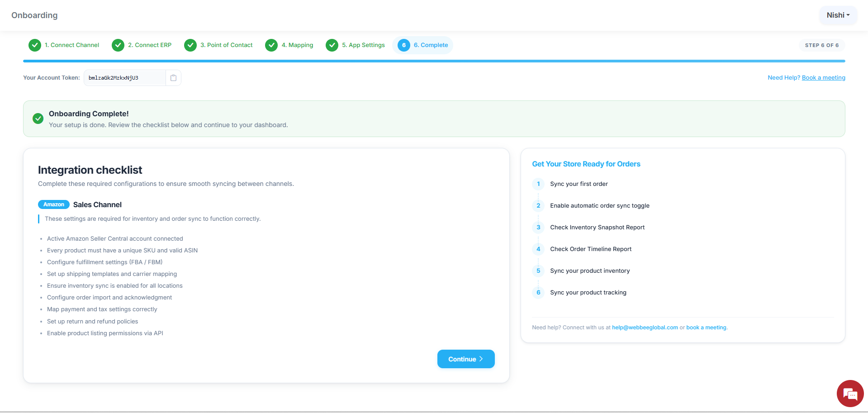Follow the top Book a meeting link
Image resolution: width=868 pixels, height=413 pixels.
point(823,78)
